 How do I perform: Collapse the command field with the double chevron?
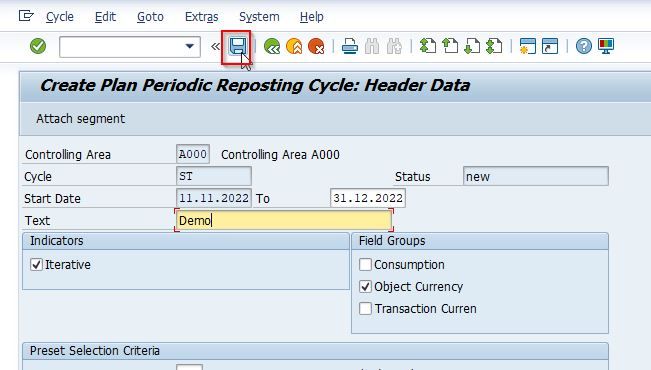215,46
